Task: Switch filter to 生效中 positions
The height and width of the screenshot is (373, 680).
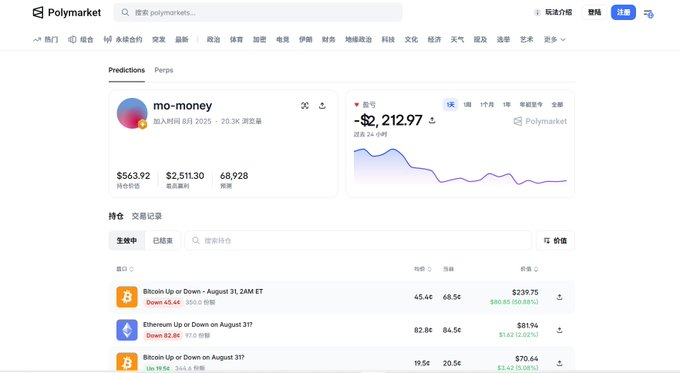Action: (127, 240)
